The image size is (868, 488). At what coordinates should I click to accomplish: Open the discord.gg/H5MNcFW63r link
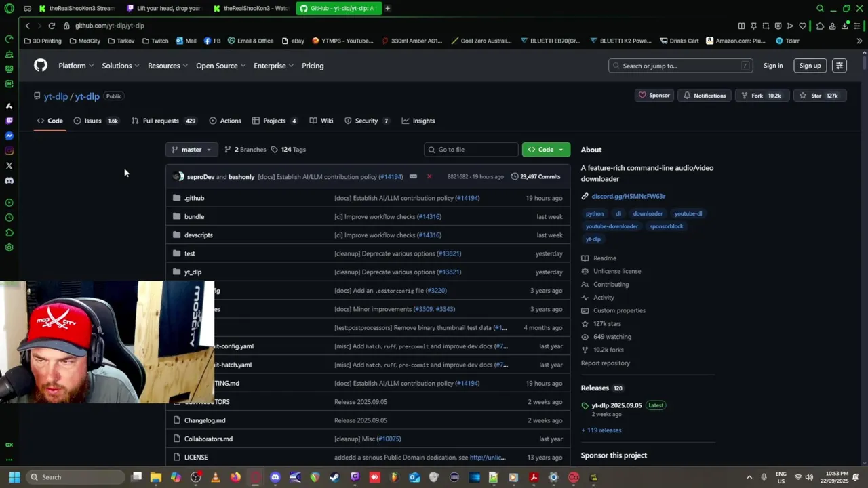click(x=628, y=196)
